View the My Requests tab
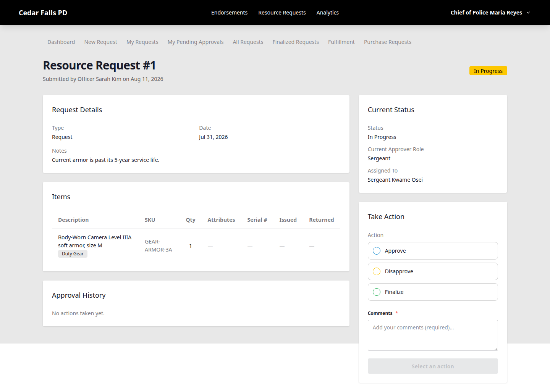 (x=142, y=42)
